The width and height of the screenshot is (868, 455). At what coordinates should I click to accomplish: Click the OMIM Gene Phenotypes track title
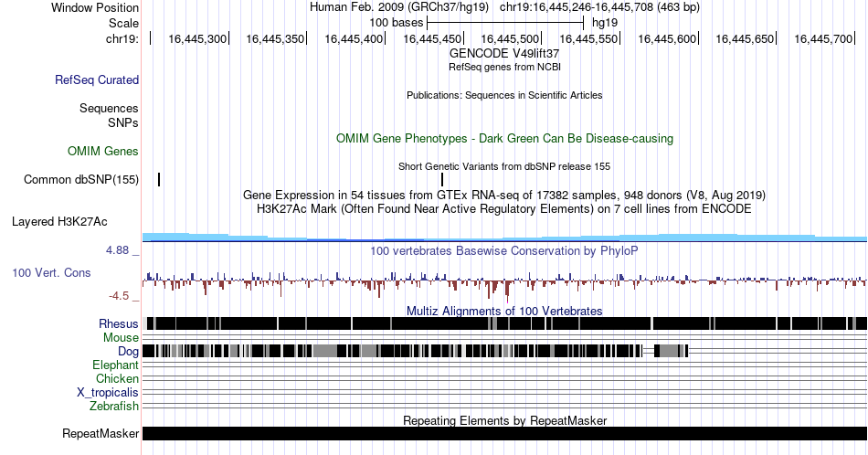tap(504, 138)
